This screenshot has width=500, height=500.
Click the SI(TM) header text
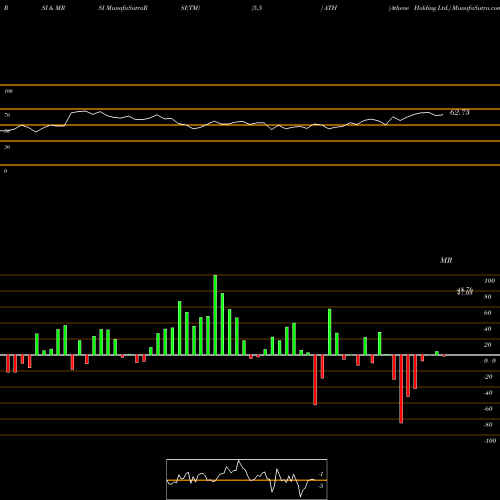tap(190, 8)
